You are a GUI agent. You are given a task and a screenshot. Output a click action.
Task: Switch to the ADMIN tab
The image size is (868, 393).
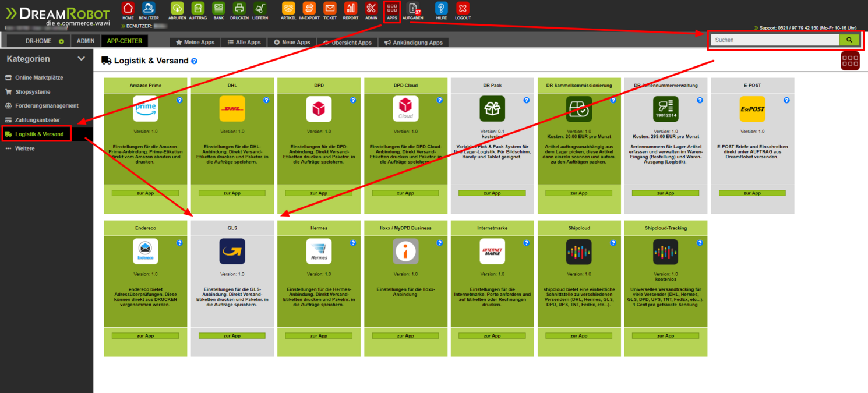coord(86,41)
